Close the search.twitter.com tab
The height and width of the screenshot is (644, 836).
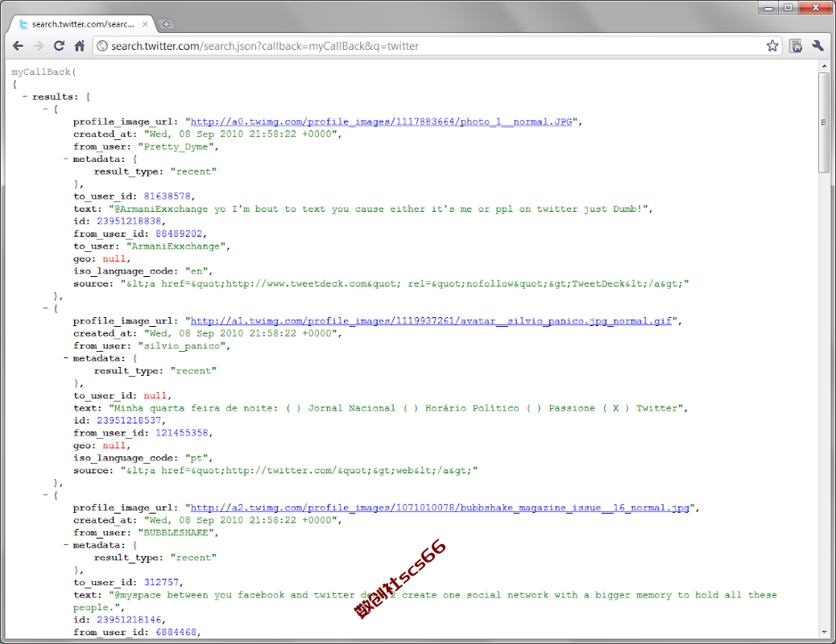[x=145, y=24]
